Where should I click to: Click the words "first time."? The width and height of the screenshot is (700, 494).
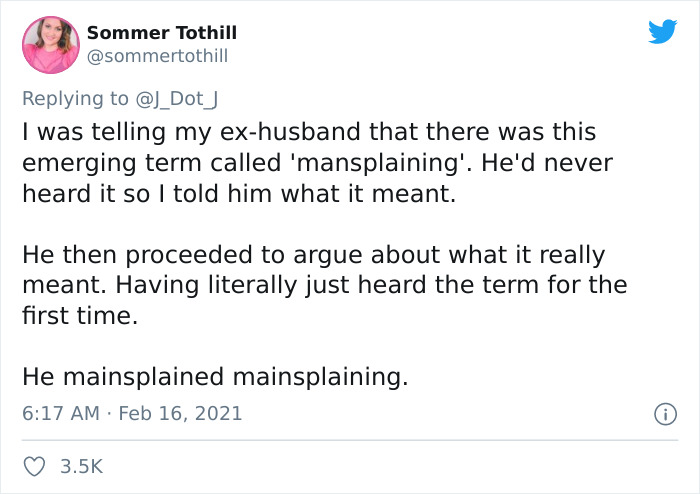(x=79, y=316)
